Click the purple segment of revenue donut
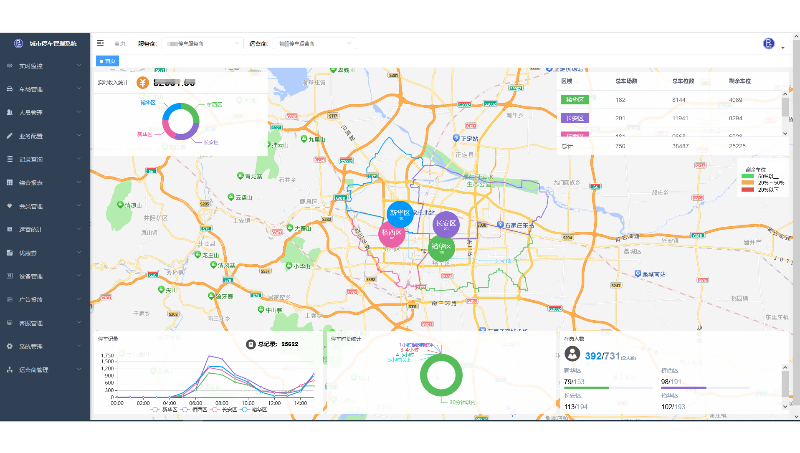Viewport: 800px width, 453px height. click(x=188, y=133)
